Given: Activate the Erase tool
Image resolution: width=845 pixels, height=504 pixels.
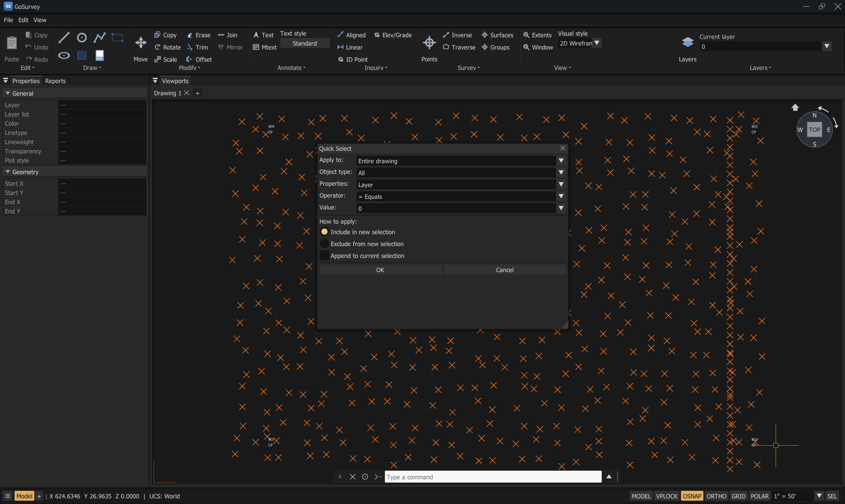Looking at the screenshot, I should [199, 35].
